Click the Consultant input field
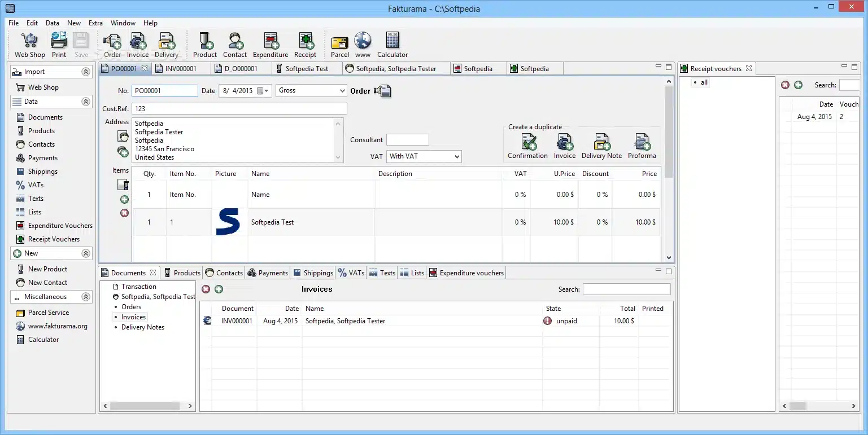 click(x=407, y=140)
